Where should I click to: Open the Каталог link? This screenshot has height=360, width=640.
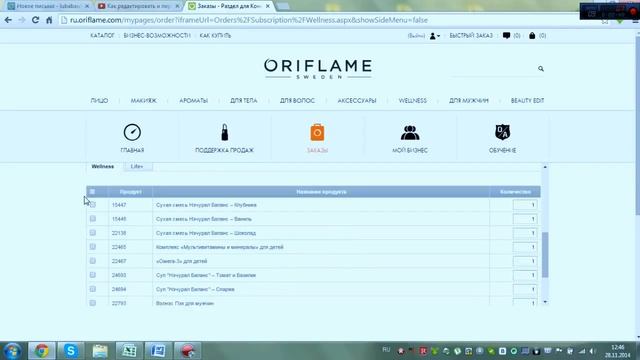coord(102,36)
